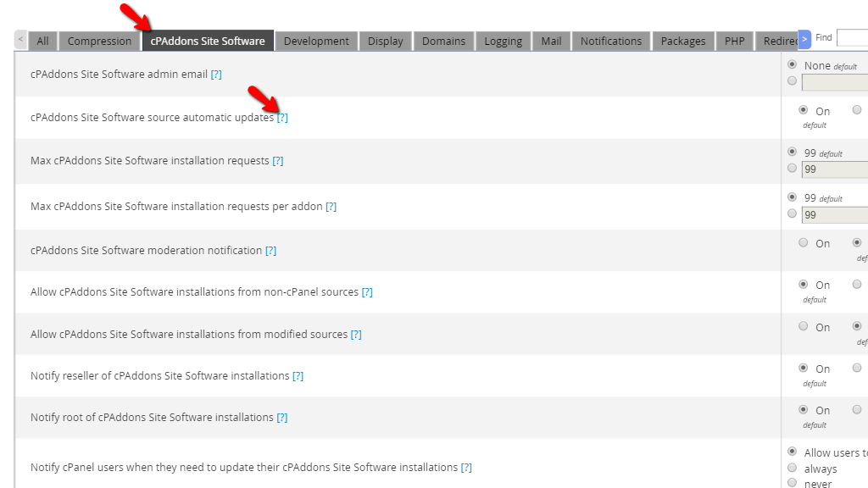
Task: Click the requests per addon value field
Action: 835,214
